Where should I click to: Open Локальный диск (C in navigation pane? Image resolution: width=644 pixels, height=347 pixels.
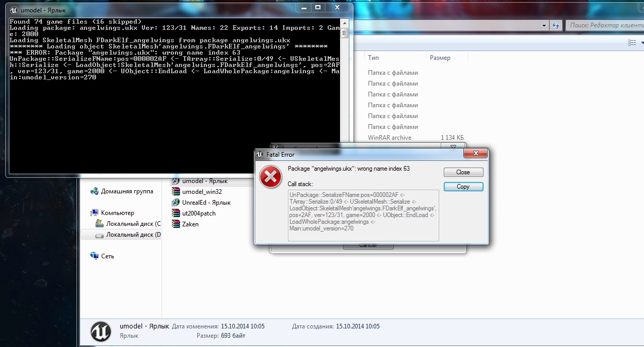tap(128, 224)
